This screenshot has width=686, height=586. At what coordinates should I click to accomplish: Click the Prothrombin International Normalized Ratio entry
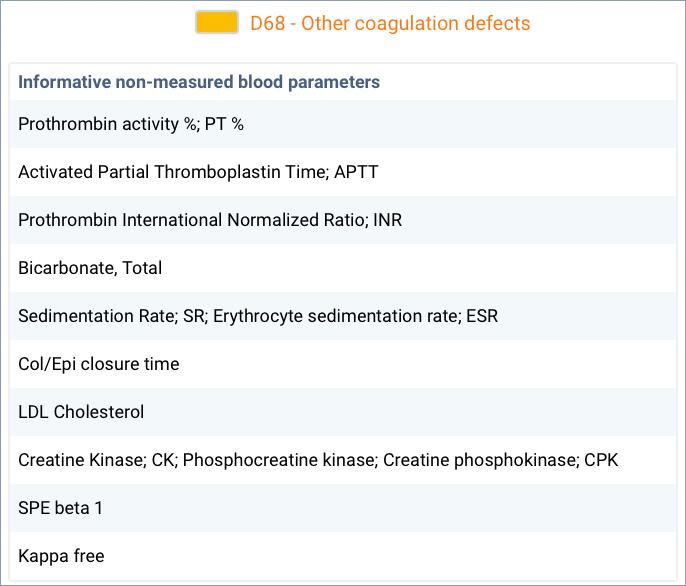(x=210, y=220)
